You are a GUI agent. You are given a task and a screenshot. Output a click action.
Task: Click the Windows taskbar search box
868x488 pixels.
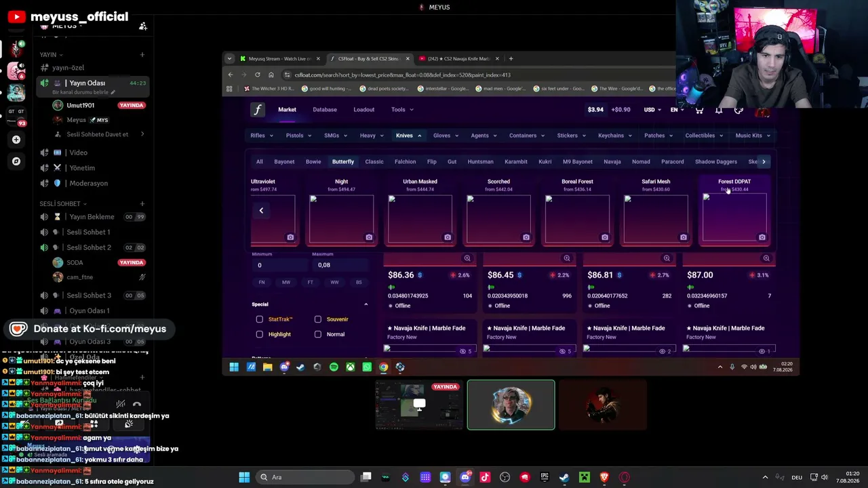tap(305, 477)
